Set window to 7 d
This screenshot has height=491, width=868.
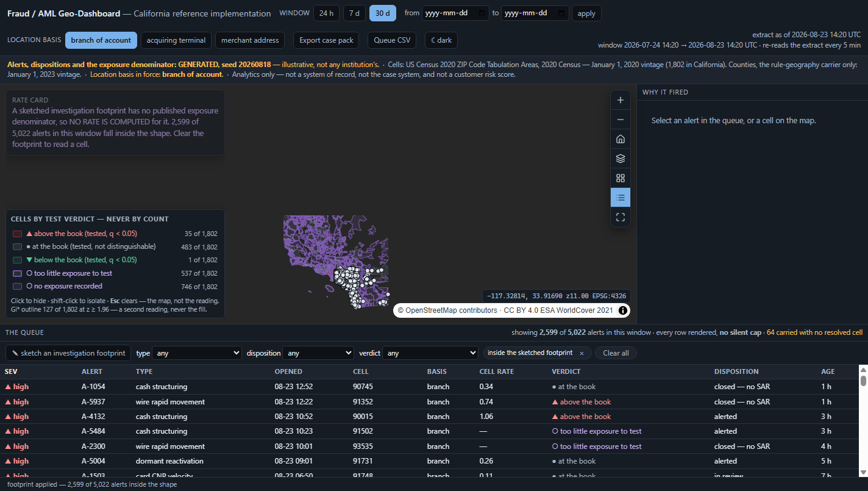pos(354,13)
